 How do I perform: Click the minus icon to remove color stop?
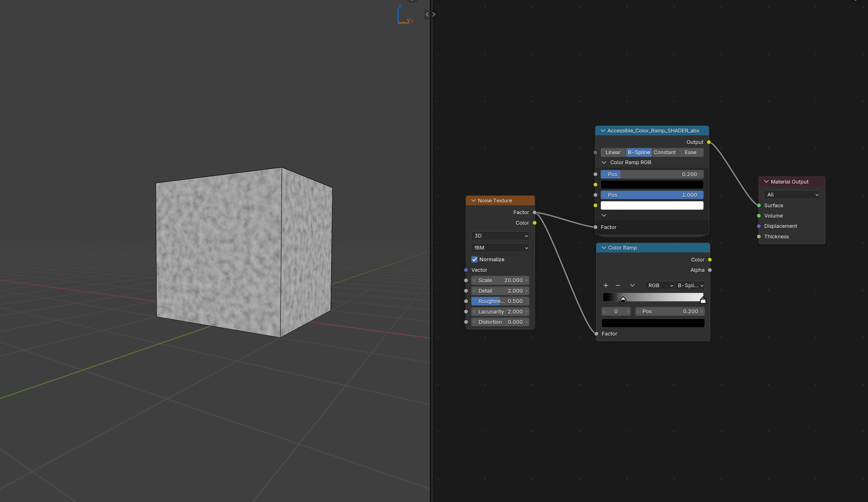618,286
